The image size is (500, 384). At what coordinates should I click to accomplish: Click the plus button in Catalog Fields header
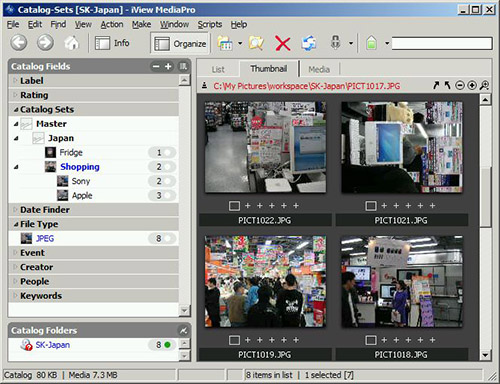(168, 66)
